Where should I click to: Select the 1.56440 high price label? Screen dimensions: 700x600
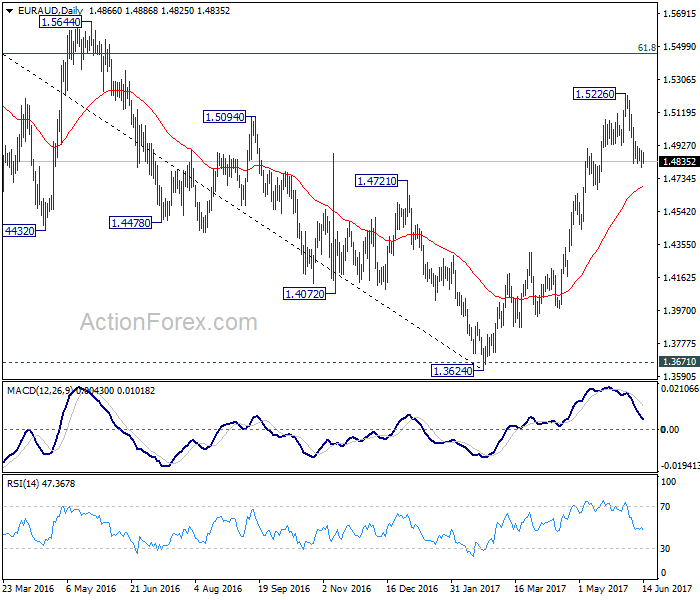[x=61, y=22]
